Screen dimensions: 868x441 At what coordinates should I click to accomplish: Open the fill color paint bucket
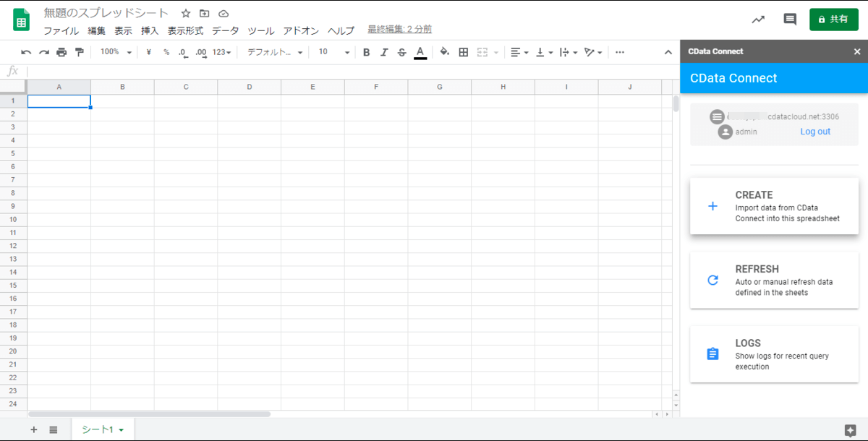point(445,52)
